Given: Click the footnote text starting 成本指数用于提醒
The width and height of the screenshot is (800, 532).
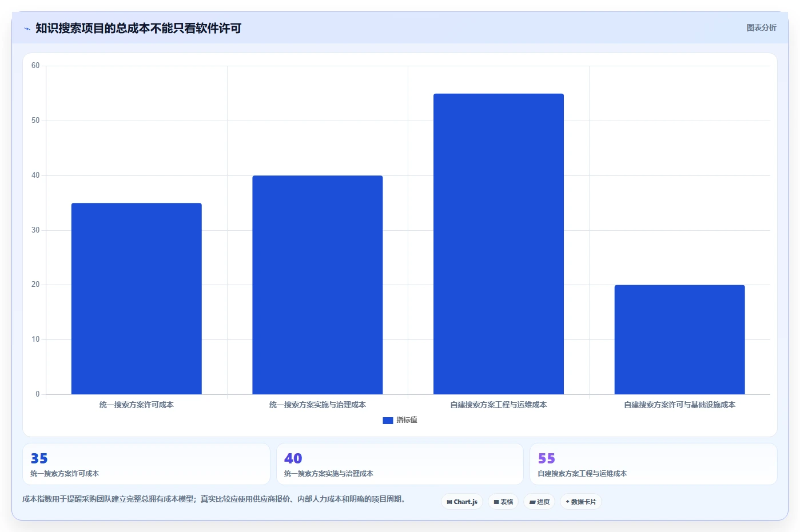Looking at the screenshot, I should click(215, 499).
